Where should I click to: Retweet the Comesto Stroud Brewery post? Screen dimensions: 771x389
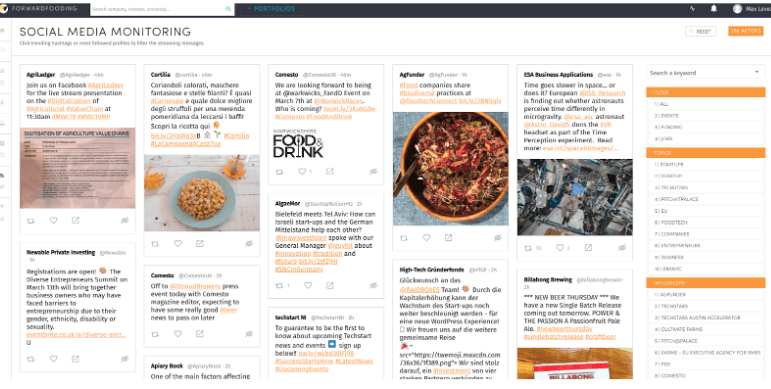155,334
